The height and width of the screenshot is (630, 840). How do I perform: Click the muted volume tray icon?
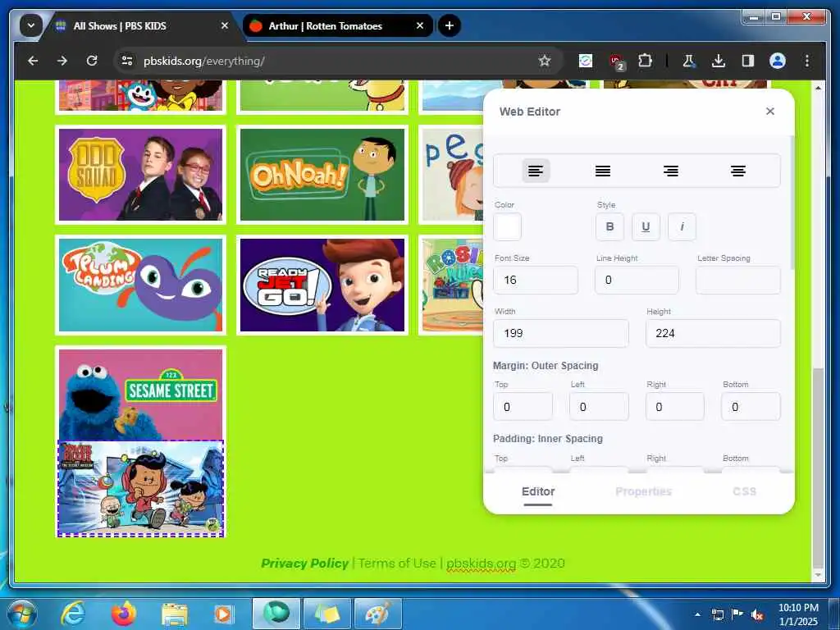(x=757, y=614)
